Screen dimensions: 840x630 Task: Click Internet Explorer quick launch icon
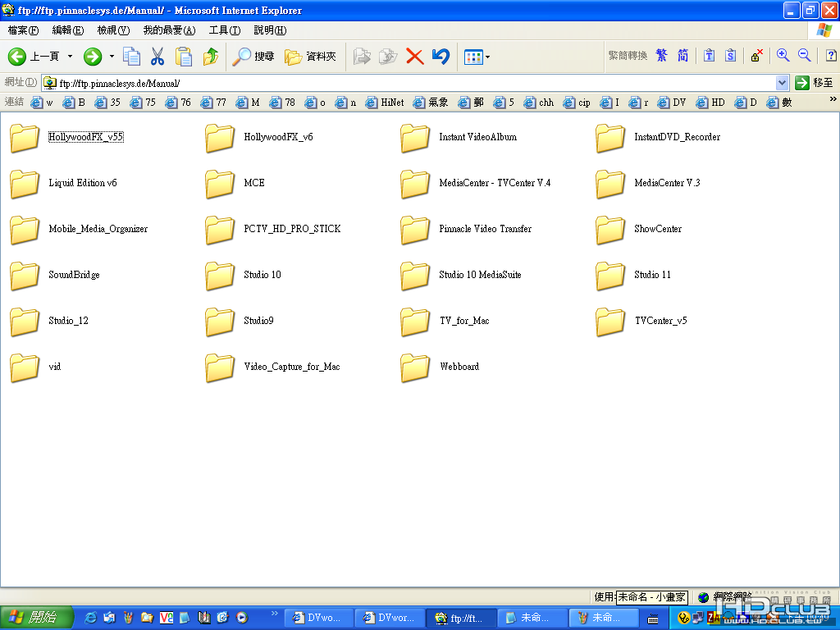pos(90,618)
